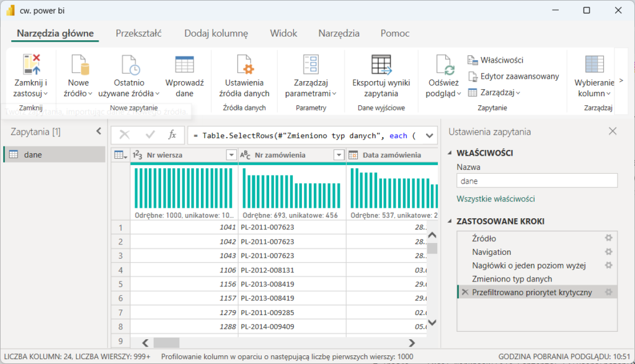Screen dimensions: 635x364
Task: Select row number 5 header
Action: click(x=121, y=284)
